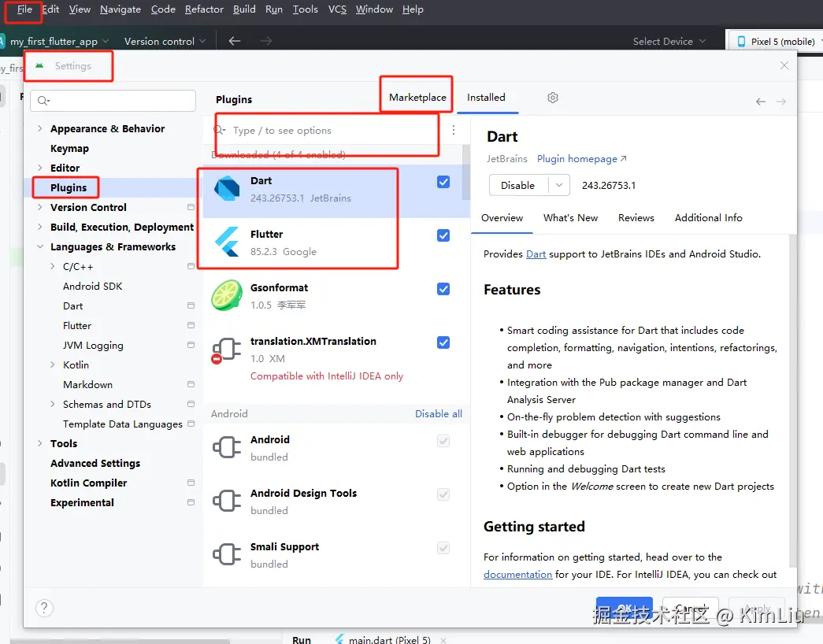
Task: Select Keymap in the settings tree
Action: tap(69, 149)
